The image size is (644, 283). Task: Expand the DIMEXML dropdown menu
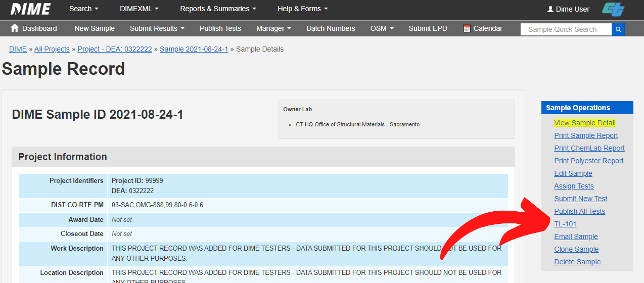[139, 9]
